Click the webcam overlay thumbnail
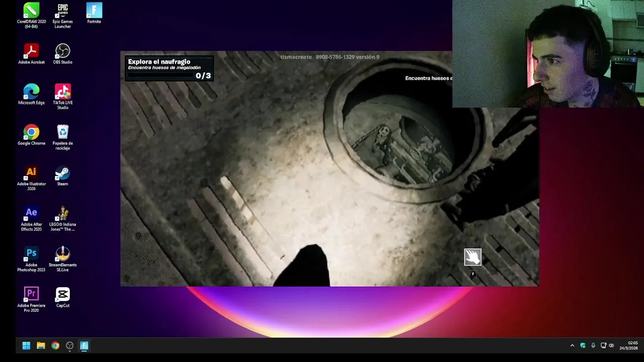644x362 pixels. coord(548,54)
